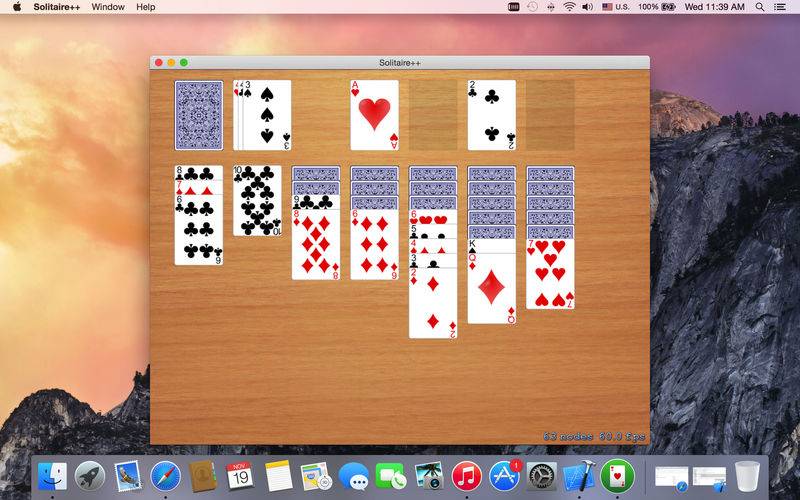Open the Help menu
This screenshot has height=500, width=800.
coord(145,7)
